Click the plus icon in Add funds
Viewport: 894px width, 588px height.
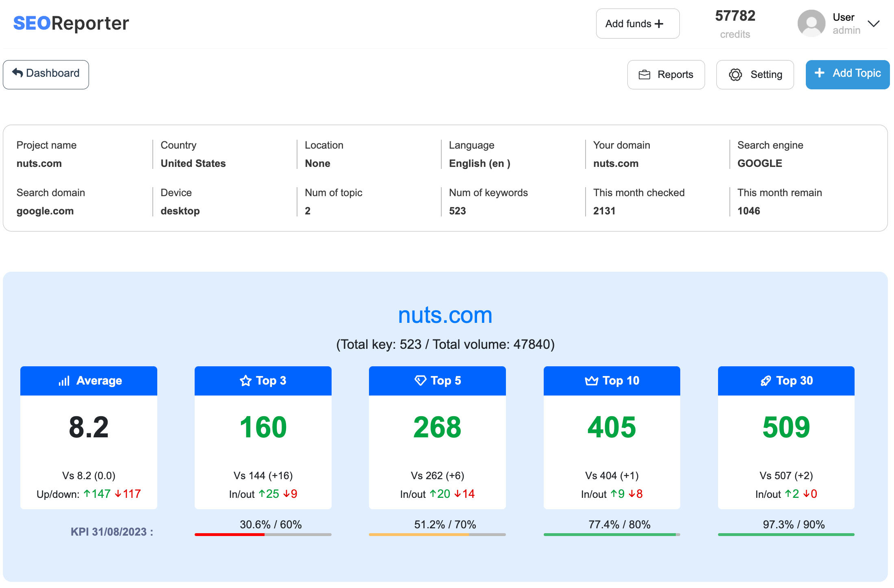pos(659,24)
